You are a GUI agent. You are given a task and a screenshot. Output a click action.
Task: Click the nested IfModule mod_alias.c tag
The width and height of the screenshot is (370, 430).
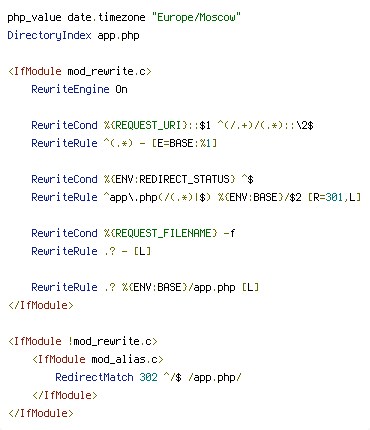pyautogui.click(x=98, y=359)
